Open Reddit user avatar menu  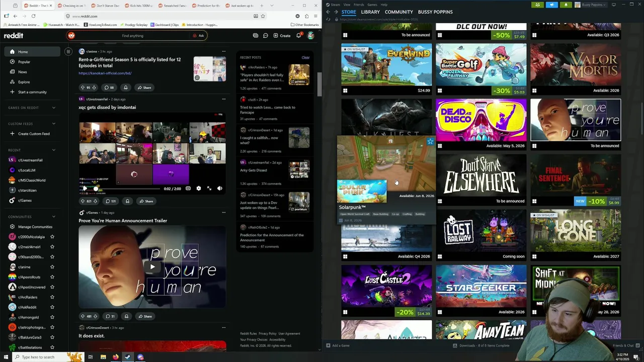click(310, 36)
